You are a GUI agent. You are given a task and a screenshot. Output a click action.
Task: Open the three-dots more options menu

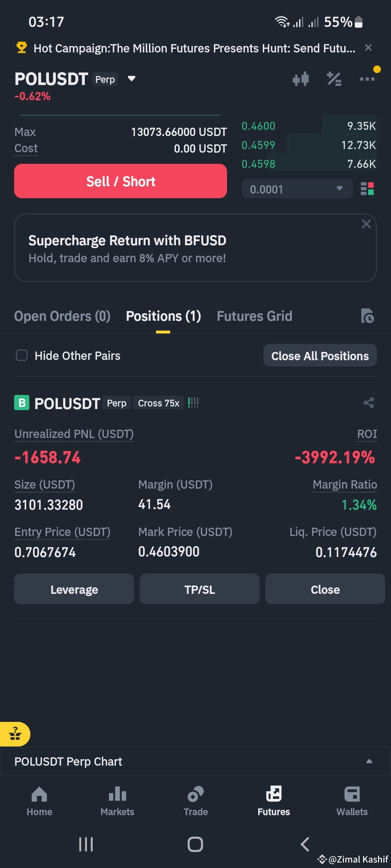point(367,78)
